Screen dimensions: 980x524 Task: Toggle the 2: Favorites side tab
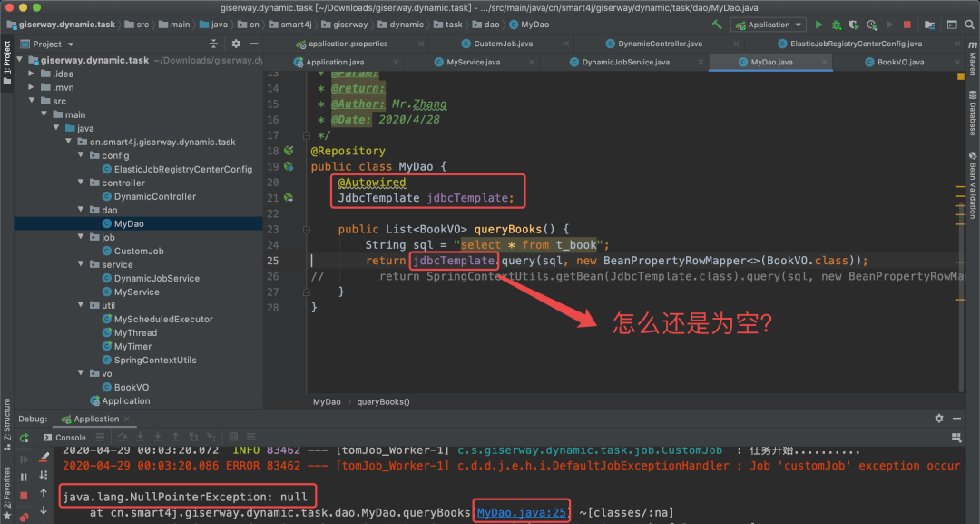click(7, 493)
